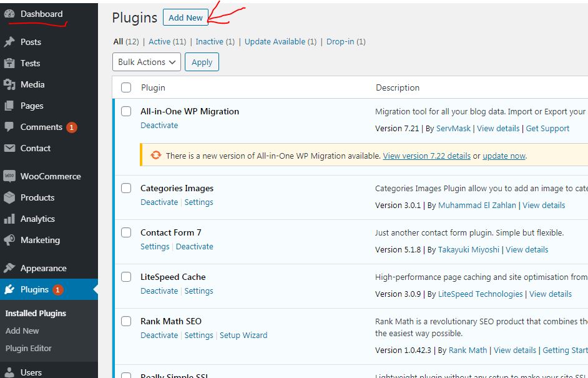Click the Marketing megaphone icon
This screenshot has height=378, width=588.
pos(9,240)
